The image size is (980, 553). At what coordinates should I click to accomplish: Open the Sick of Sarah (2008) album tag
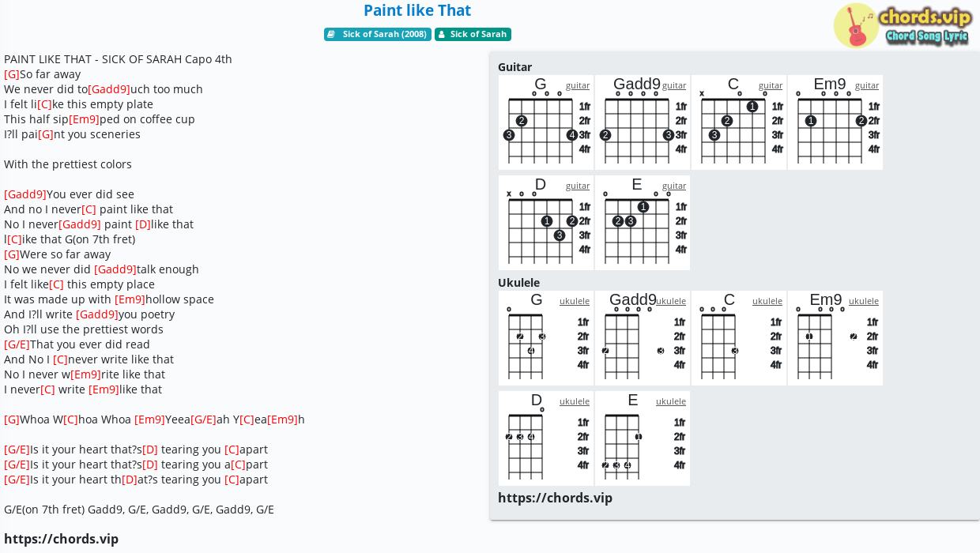378,34
